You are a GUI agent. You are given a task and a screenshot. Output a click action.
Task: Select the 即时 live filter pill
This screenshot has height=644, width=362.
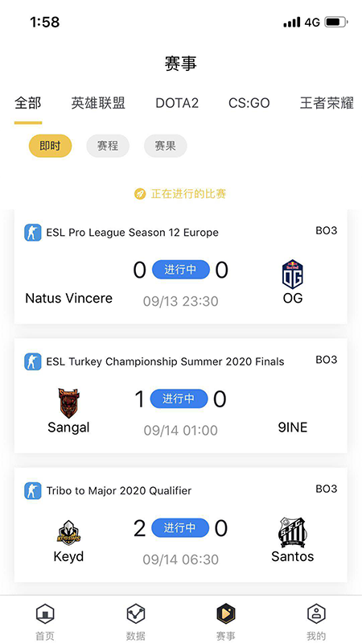point(50,146)
